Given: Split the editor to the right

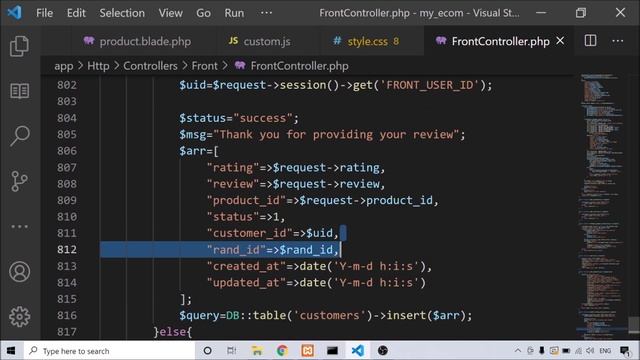Looking at the screenshot, I should tap(590, 41).
